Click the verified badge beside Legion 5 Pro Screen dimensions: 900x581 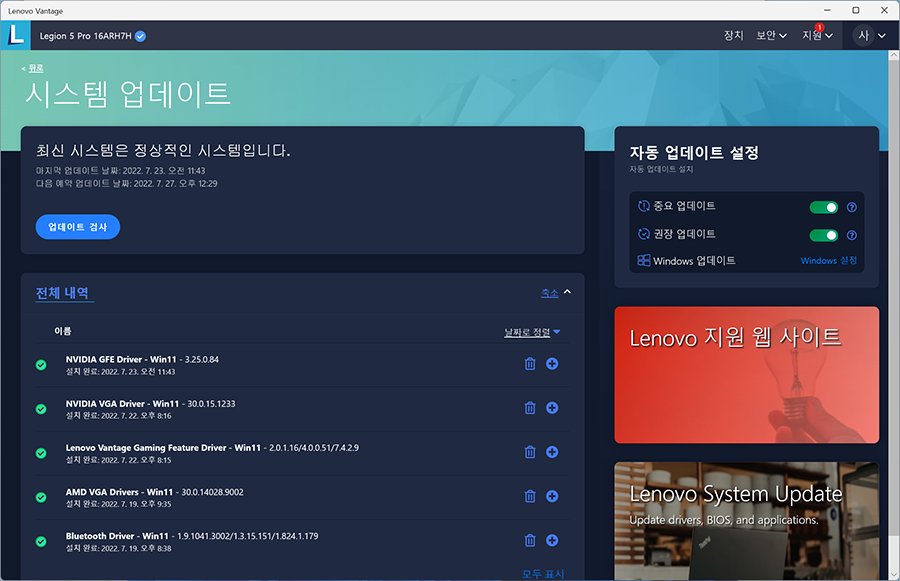(140, 36)
